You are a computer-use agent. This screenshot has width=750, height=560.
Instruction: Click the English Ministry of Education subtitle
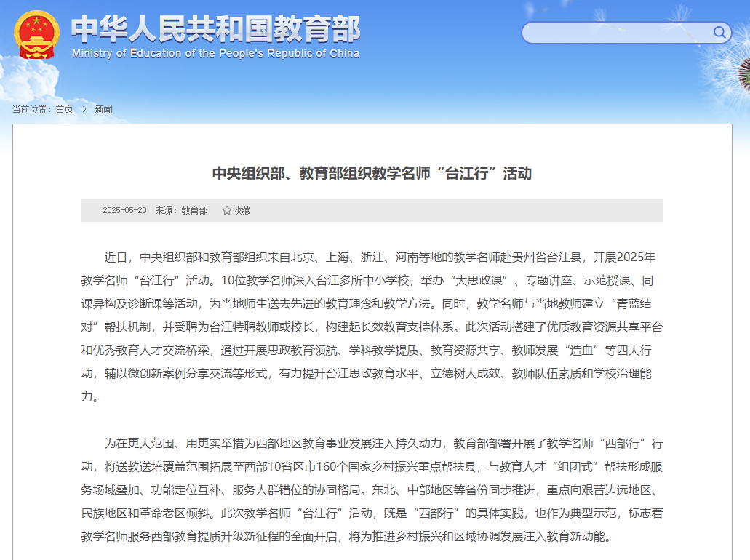(215, 54)
